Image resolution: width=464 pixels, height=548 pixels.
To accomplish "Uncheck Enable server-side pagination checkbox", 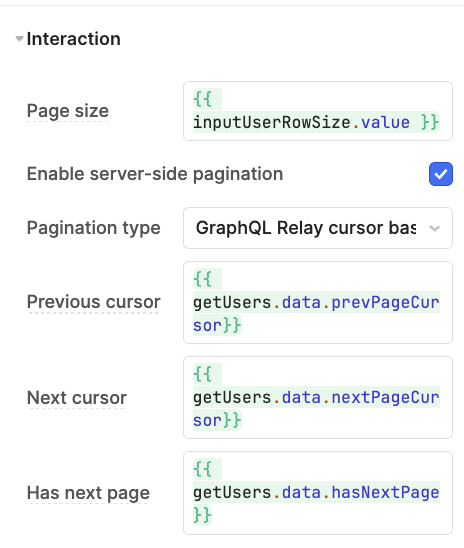I will coord(441,174).
